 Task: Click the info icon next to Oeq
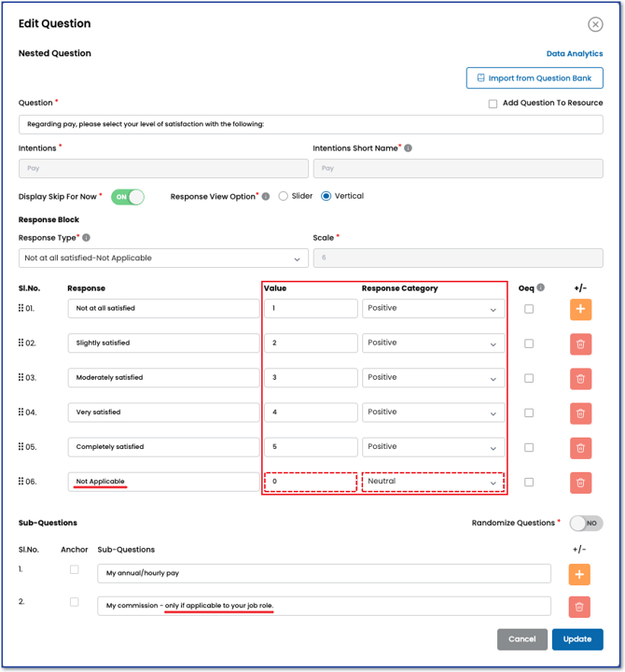point(541,288)
